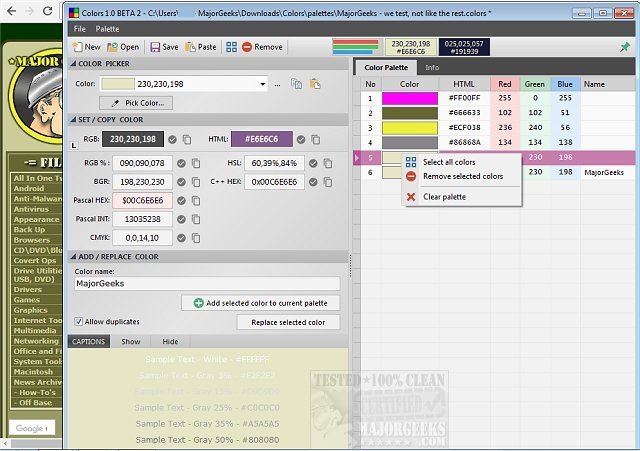Apply the RGB % check icon
This screenshot has height=451, width=640.
181,163
